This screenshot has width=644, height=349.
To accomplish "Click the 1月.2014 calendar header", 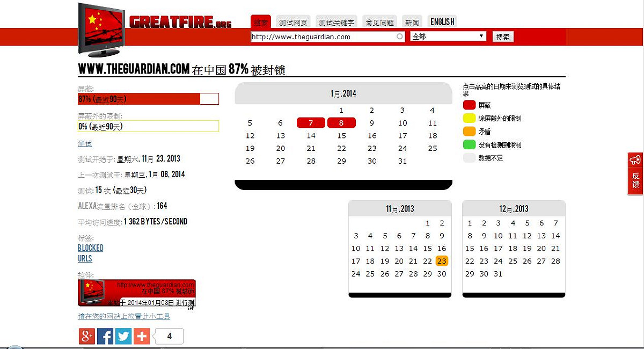I will [x=343, y=93].
